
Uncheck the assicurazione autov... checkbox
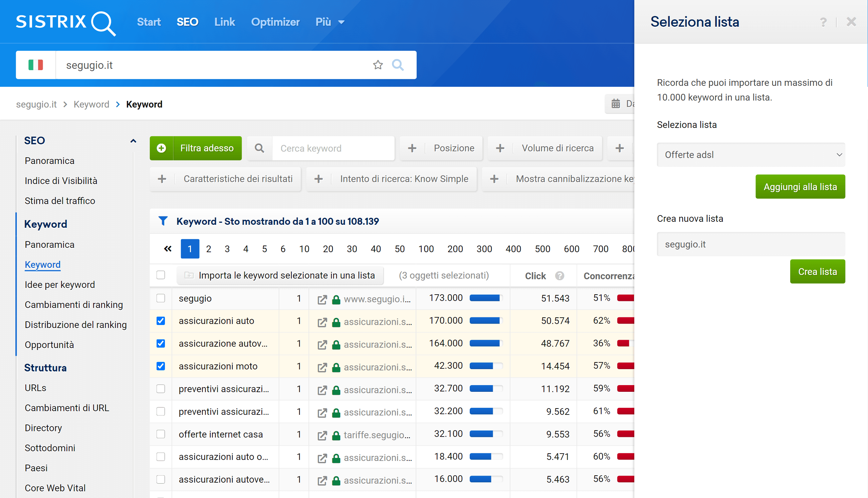pyautogui.click(x=161, y=343)
